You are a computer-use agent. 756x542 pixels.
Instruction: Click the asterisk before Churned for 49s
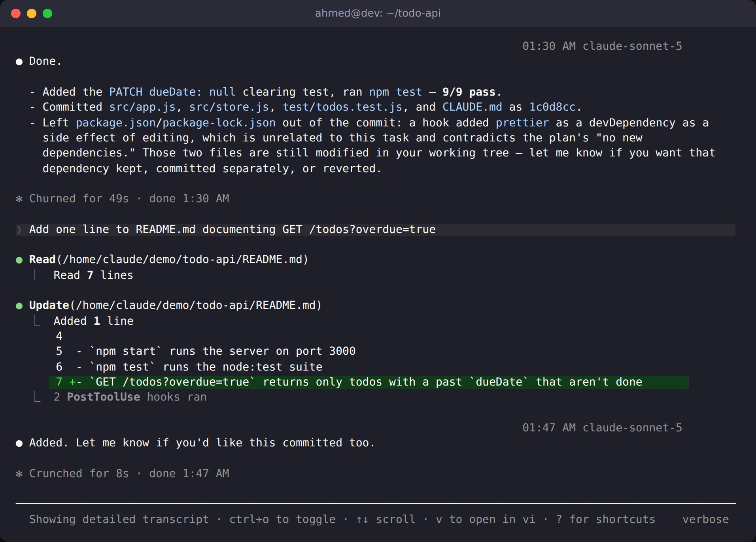coord(19,199)
